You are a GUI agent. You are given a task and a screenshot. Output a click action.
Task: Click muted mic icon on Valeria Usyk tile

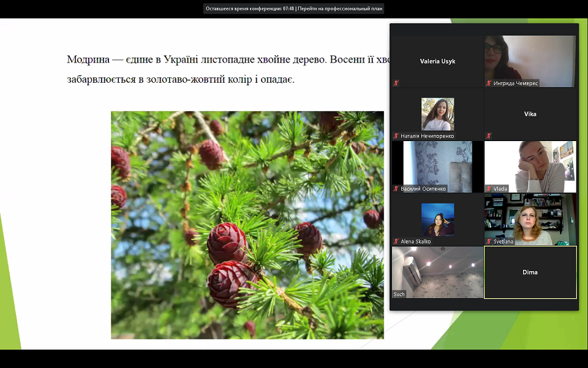(396, 83)
